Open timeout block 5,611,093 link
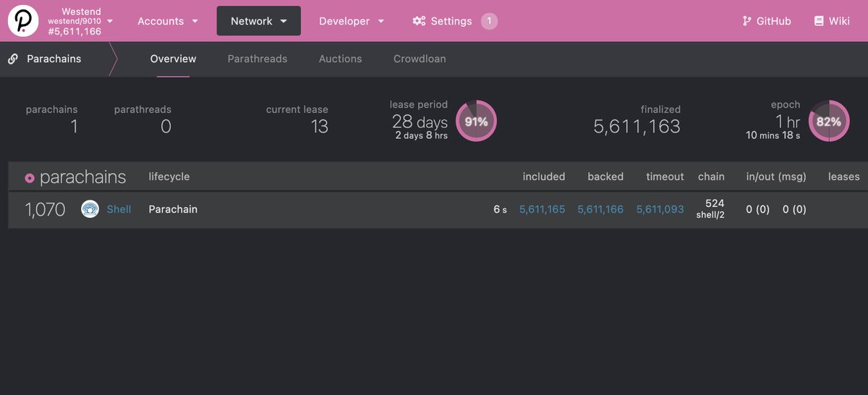This screenshot has width=868, height=395. (660, 209)
